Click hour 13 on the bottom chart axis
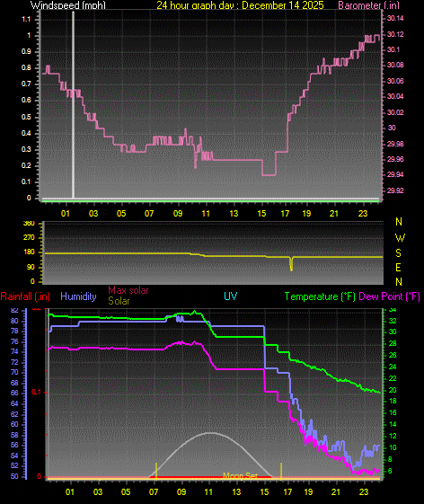This screenshot has height=504, width=424. (x=236, y=491)
